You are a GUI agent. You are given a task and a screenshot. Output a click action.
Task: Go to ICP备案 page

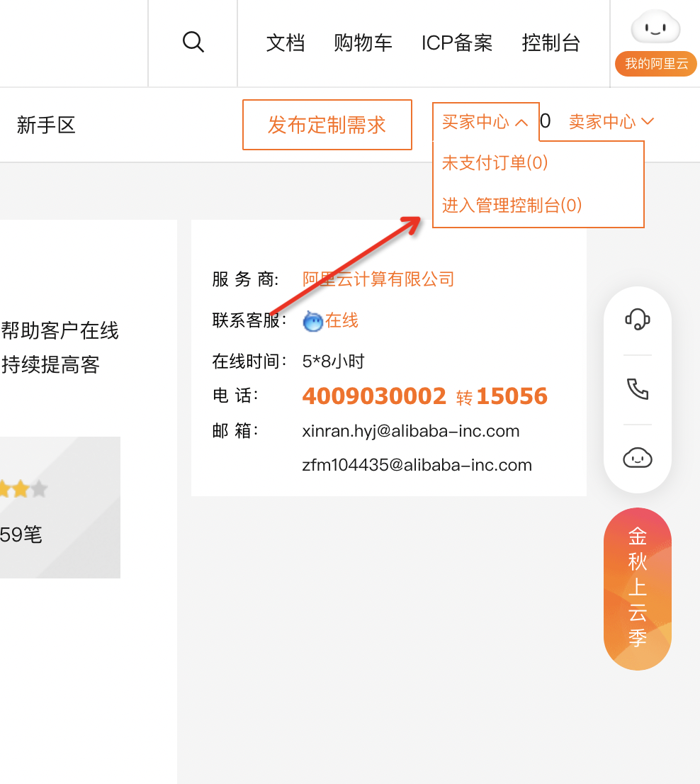[457, 43]
